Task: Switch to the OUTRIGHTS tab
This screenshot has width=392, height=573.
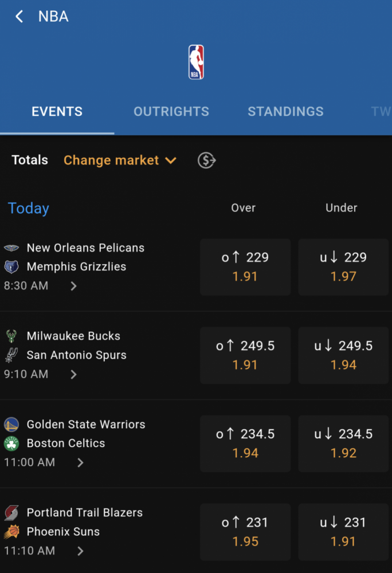Action: [171, 112]
